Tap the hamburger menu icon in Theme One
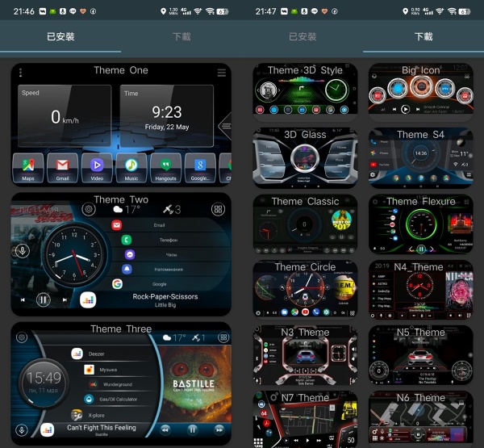 tap(221, 73)
